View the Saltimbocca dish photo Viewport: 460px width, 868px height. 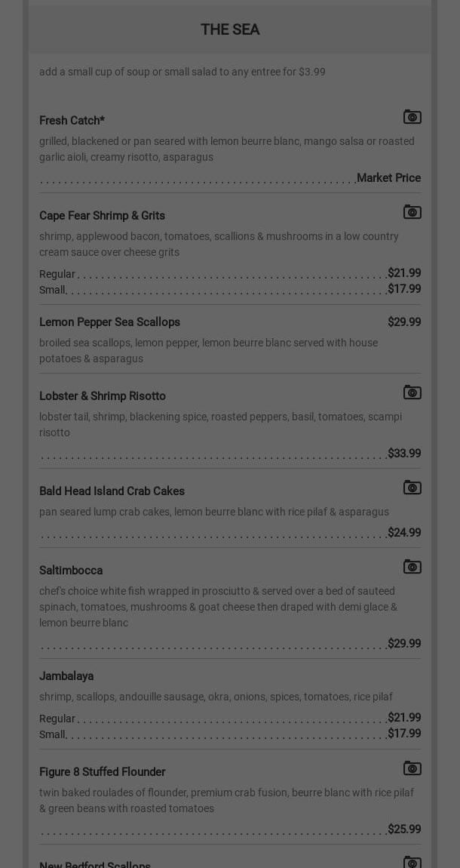[412, 567]
